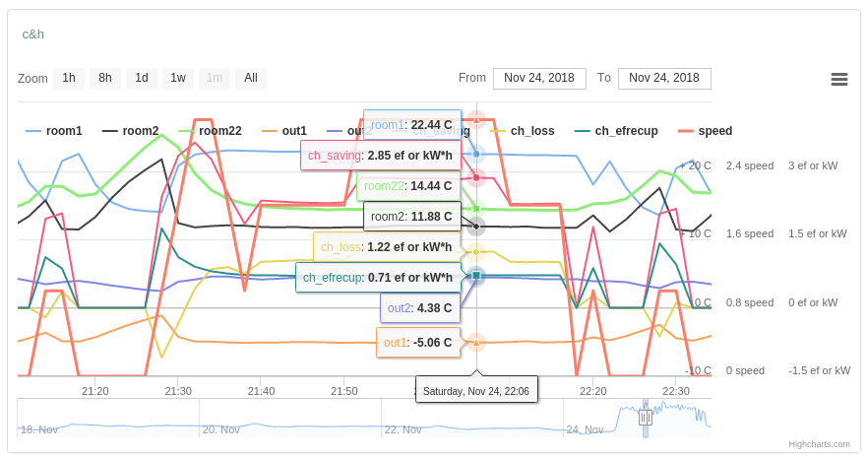Click the room1 data point marker
Screen dimensions: 868x459
pyautogui.click(x=476, y=154)
